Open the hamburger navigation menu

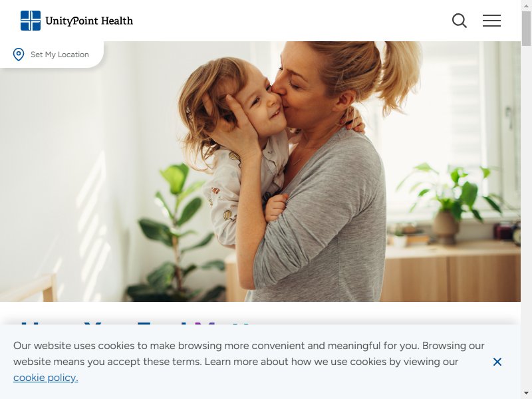coord(491,21)
